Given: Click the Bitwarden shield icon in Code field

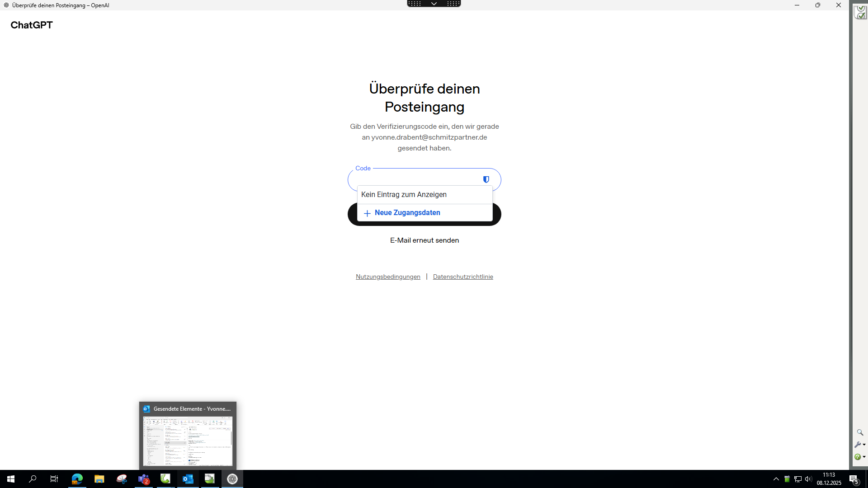Looking at the screenshot, I should pos(486,179).
